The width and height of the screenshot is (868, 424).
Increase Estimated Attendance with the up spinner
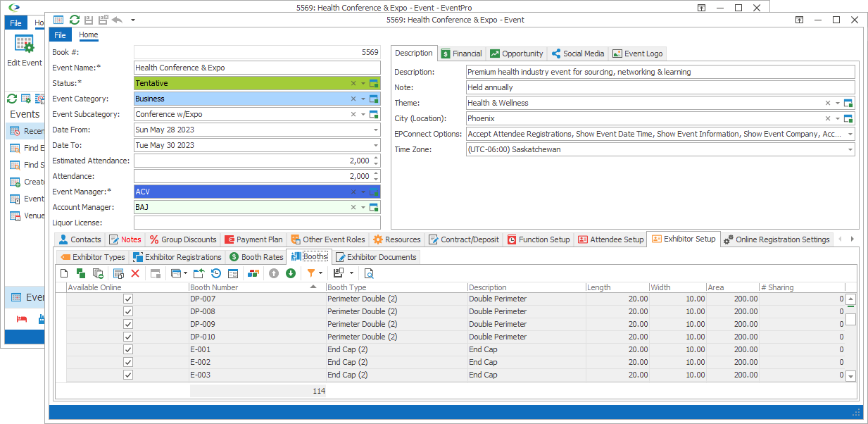pyautogui.click(x=376, y=158)
